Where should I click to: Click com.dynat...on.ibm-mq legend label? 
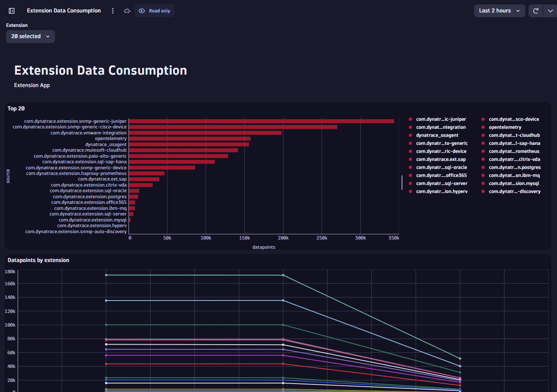click(x=514, y=175)
